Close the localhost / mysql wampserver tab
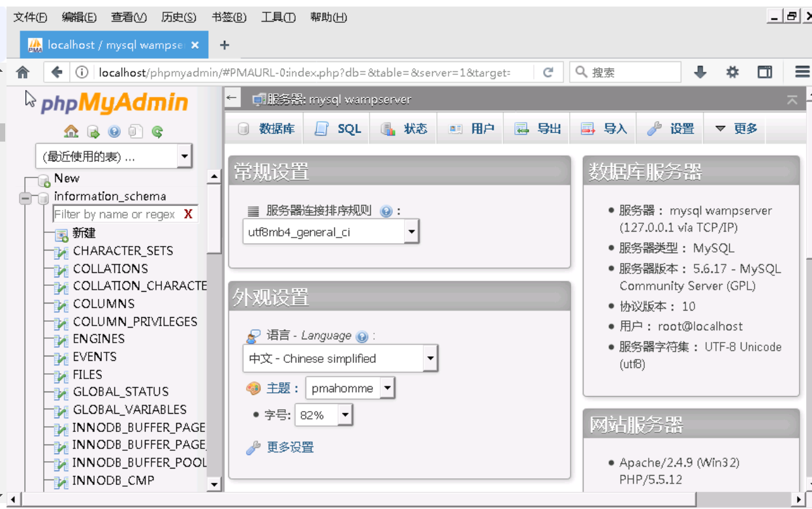 pos(196,45)
